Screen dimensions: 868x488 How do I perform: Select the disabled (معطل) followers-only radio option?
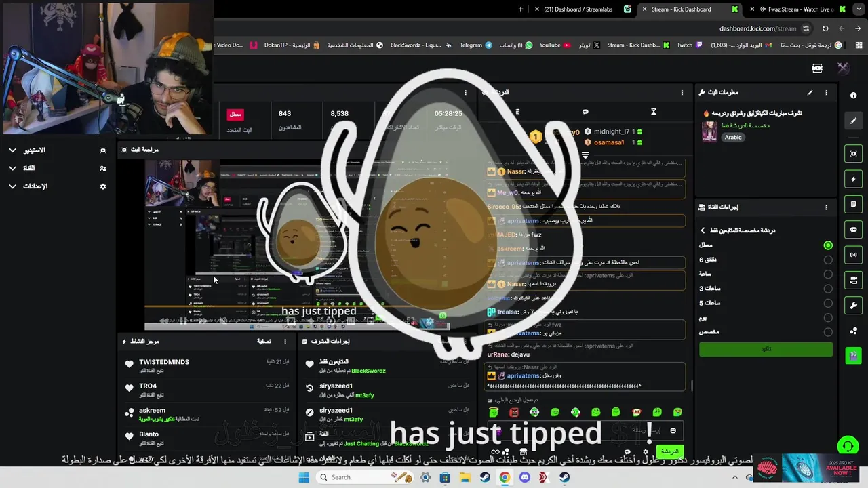(x=828, y=245)
